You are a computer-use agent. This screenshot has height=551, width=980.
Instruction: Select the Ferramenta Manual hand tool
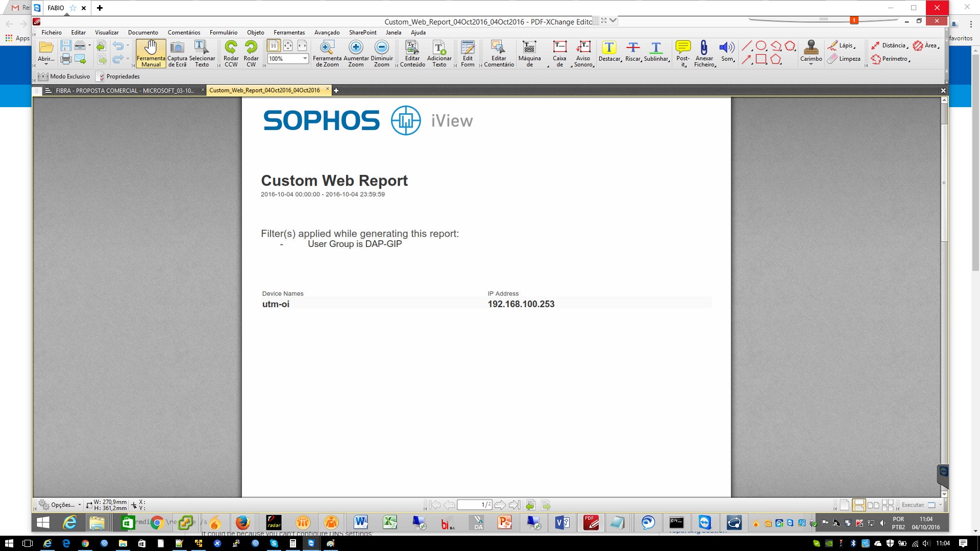pos(151,54)
